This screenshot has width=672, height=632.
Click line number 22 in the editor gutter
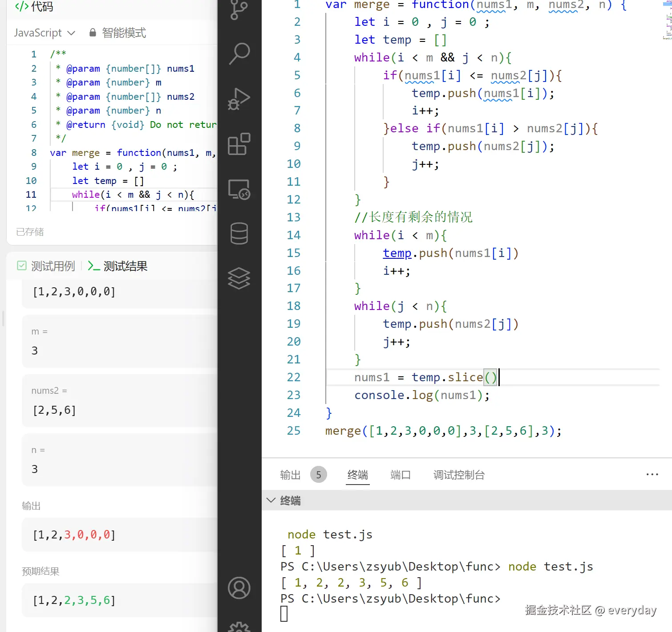point(294,377)
